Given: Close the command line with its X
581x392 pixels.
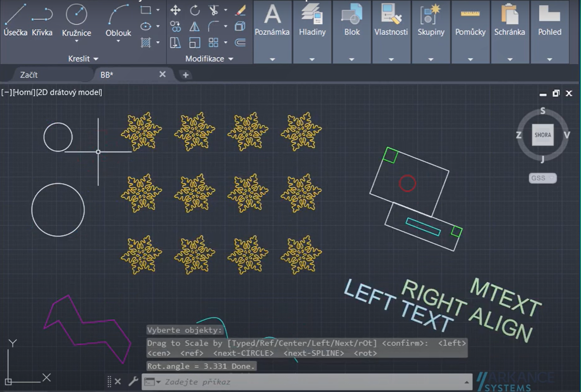Looking at the screenshot, I should (x=118, y=381).
